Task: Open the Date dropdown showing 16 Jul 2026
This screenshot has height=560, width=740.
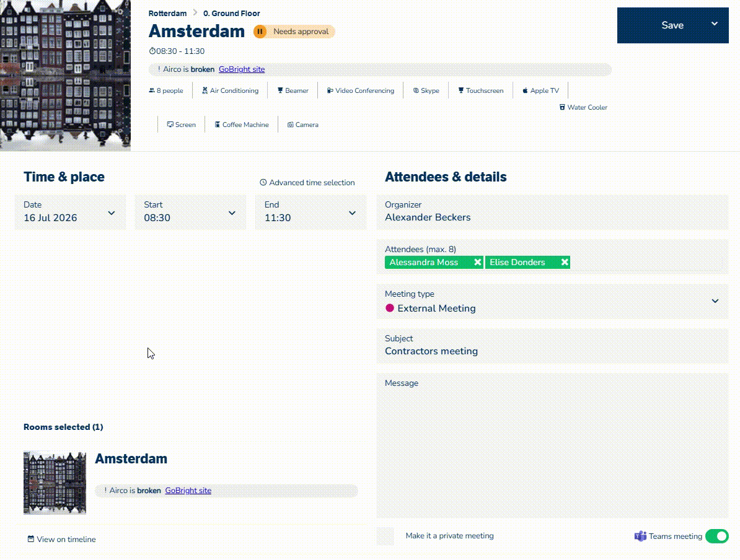Action: click(x=70, y=212)
